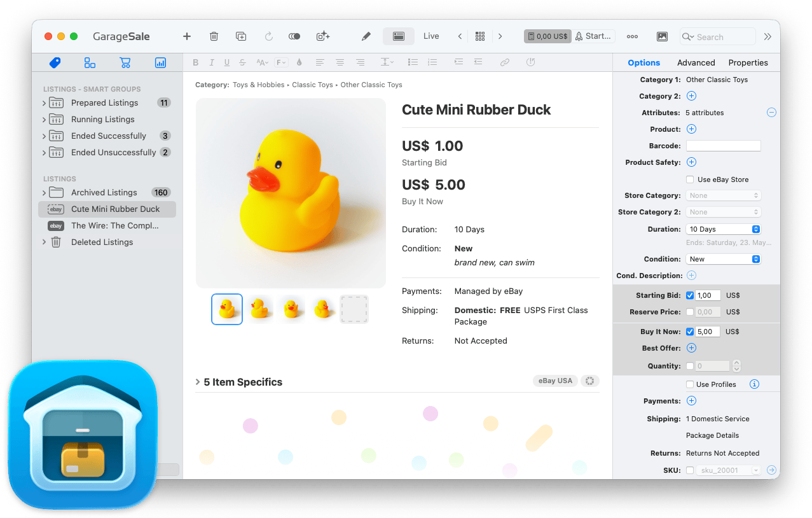Click the trash delete icon in toolbar
This screenshot has height=518, width=812.
coord(214,36)
